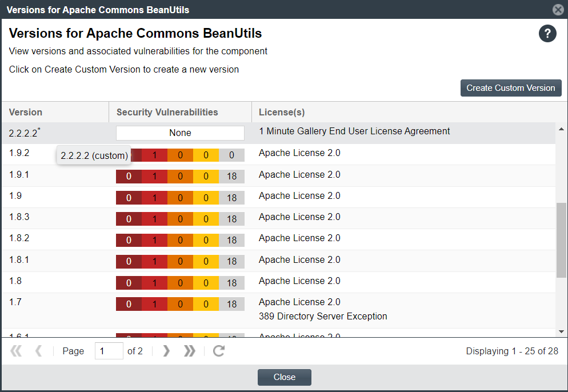
Task: Go to the next page
Action: 166,351
